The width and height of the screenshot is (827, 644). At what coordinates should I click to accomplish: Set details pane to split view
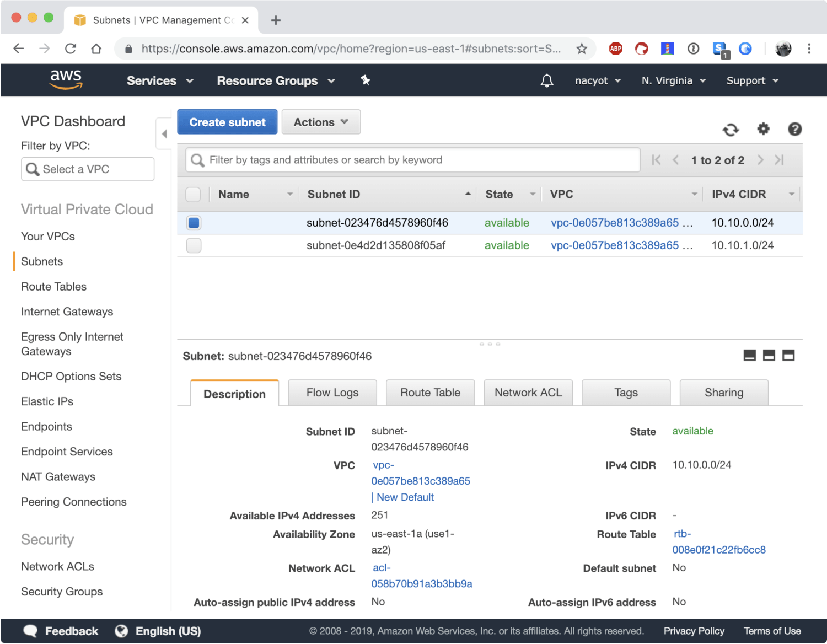pos(769,356)
